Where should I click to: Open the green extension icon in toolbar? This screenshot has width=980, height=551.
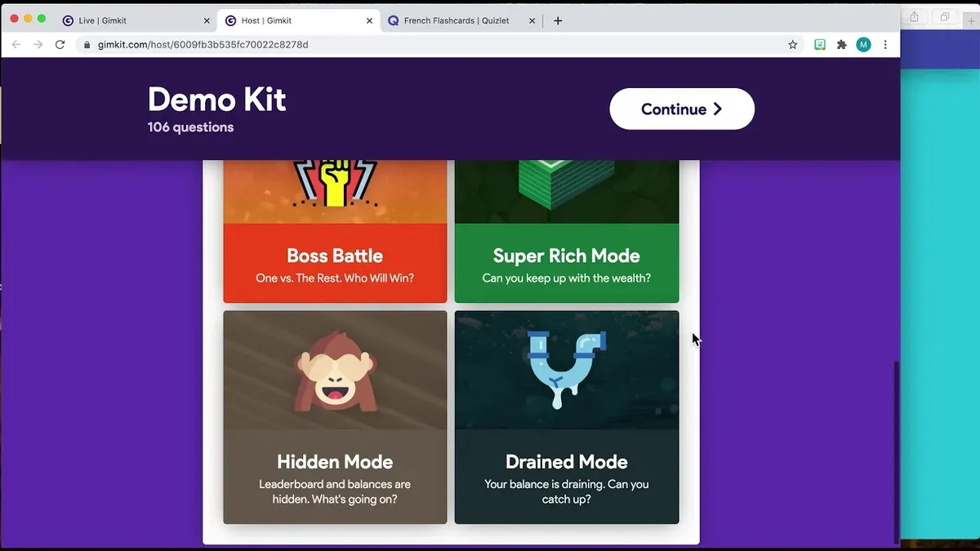tap(820, 45)
